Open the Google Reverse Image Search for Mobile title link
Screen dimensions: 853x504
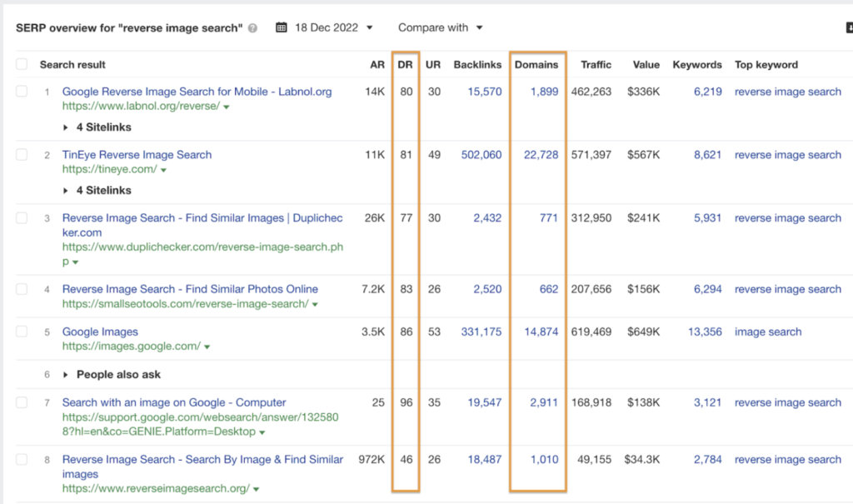tap(197, 92)
